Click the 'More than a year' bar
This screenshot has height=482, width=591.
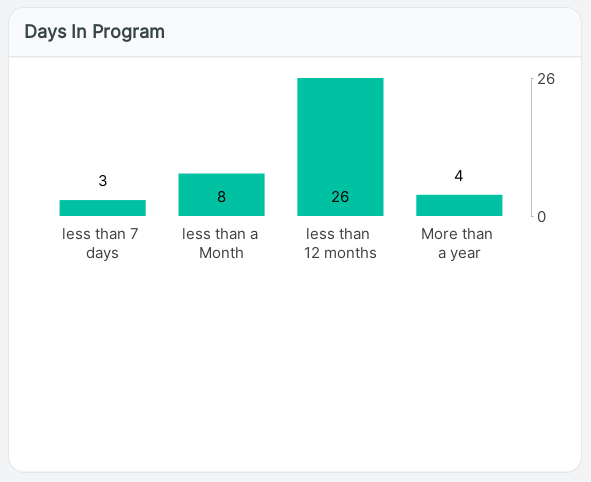coord(459,205)
